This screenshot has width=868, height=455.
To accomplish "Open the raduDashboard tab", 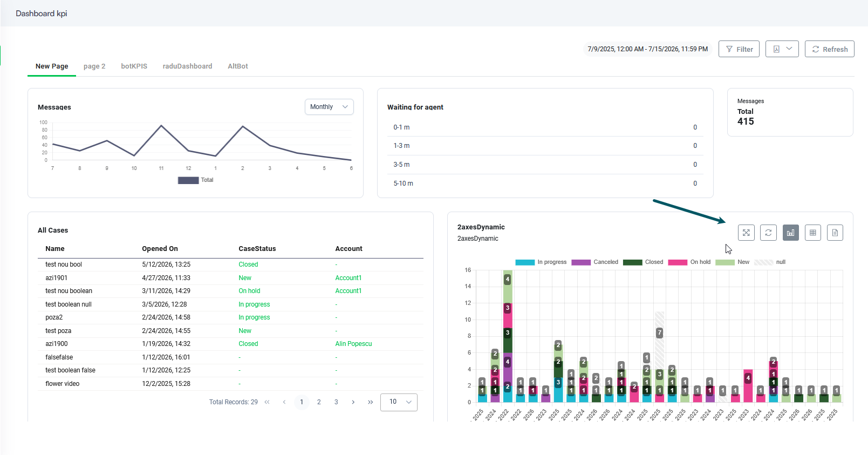I will pos(187,66).
